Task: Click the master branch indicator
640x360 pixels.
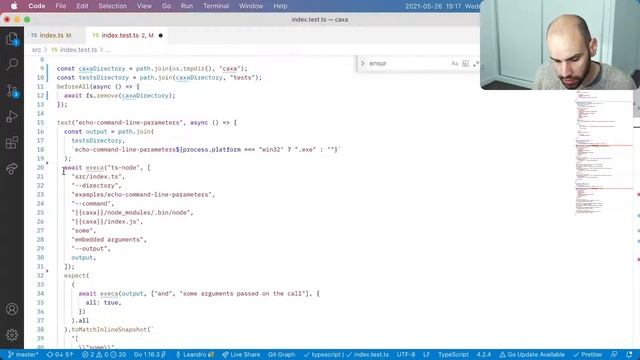Action: 23,354
